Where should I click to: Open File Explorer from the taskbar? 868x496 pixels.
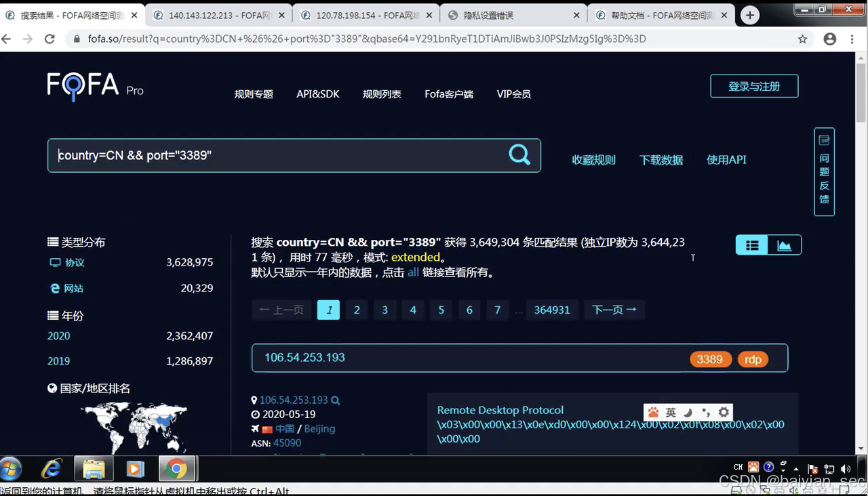[94, 468]
